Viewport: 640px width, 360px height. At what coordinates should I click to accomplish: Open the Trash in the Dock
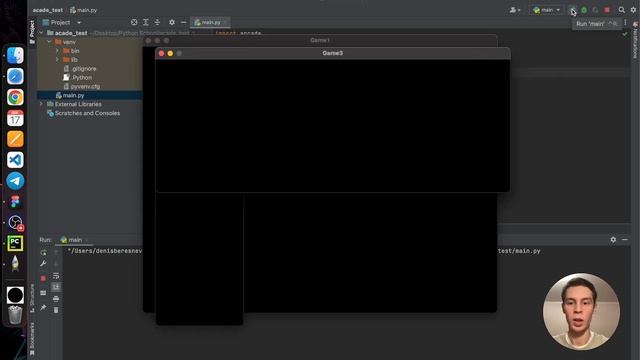pos(15,315)
